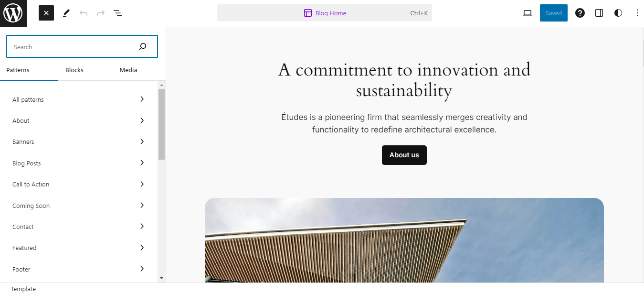Open the Options three-dot menu
644x294 pixels.
pyautogui.click(x=637, y=13)
